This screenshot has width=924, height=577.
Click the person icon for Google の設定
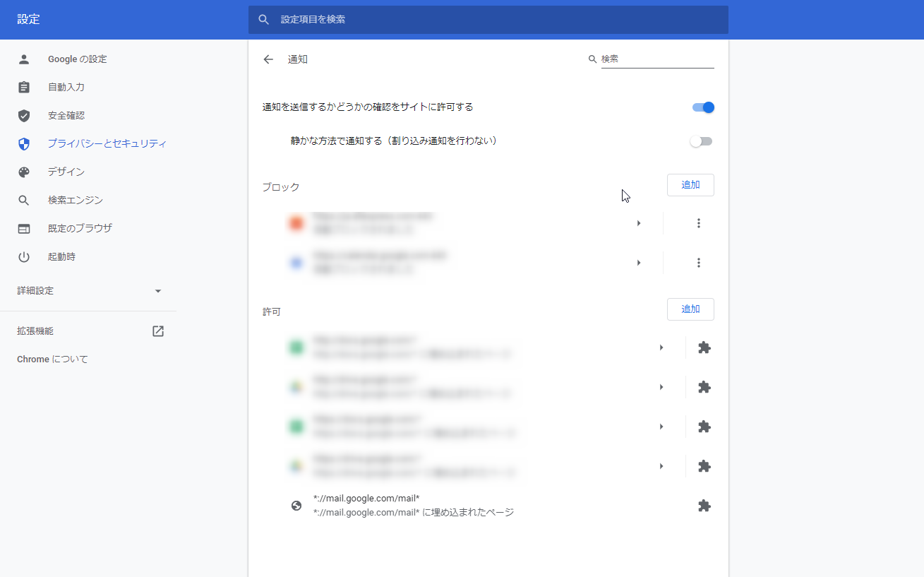(x=24, y=59)
